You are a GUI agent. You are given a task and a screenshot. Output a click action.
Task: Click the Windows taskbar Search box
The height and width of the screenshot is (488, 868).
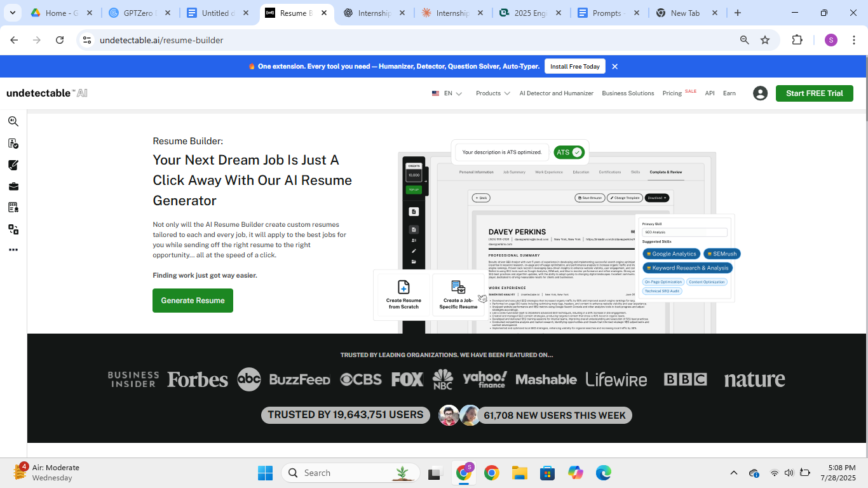tap(350, 473)
